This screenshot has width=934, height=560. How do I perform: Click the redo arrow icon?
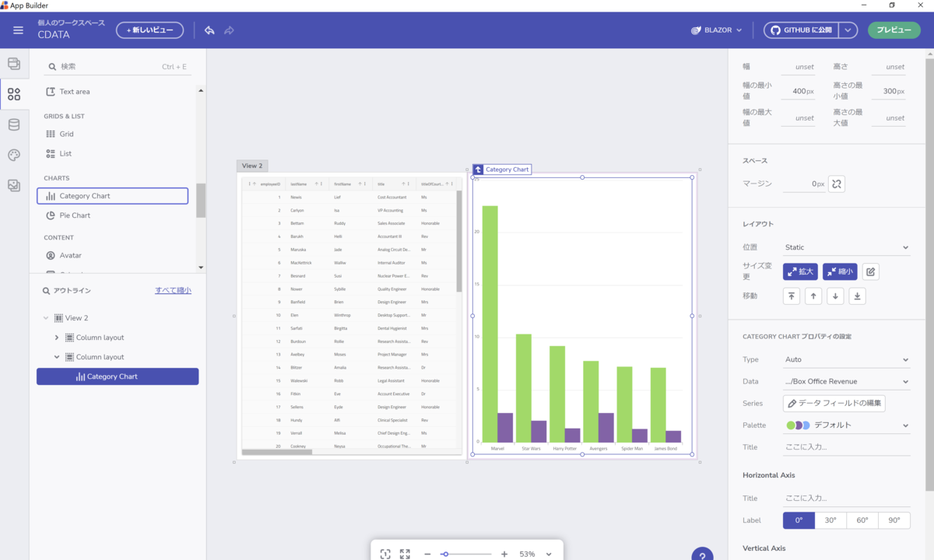coord(229,30)
